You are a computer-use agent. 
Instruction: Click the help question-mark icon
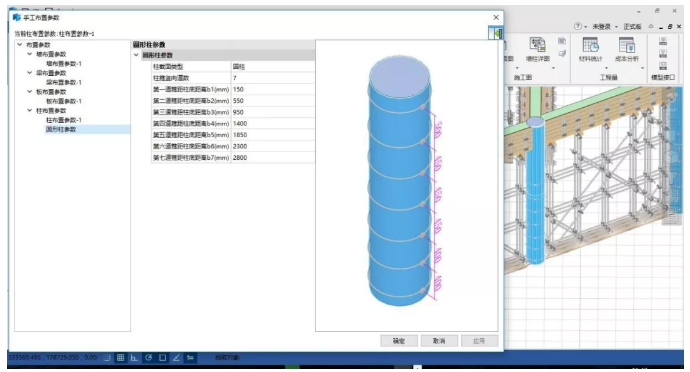click(578, 27)
